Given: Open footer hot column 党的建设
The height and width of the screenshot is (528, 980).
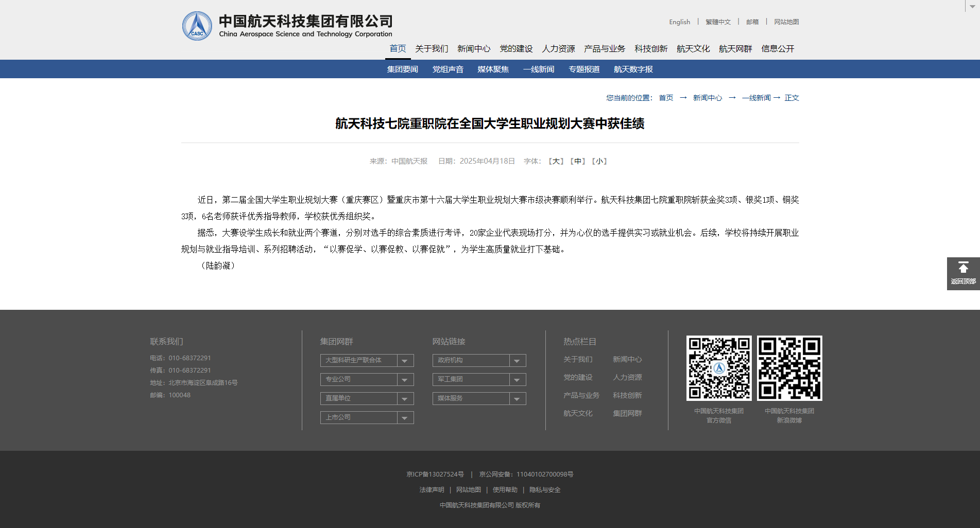Looking at the screenshot, I should click(578, 377).
